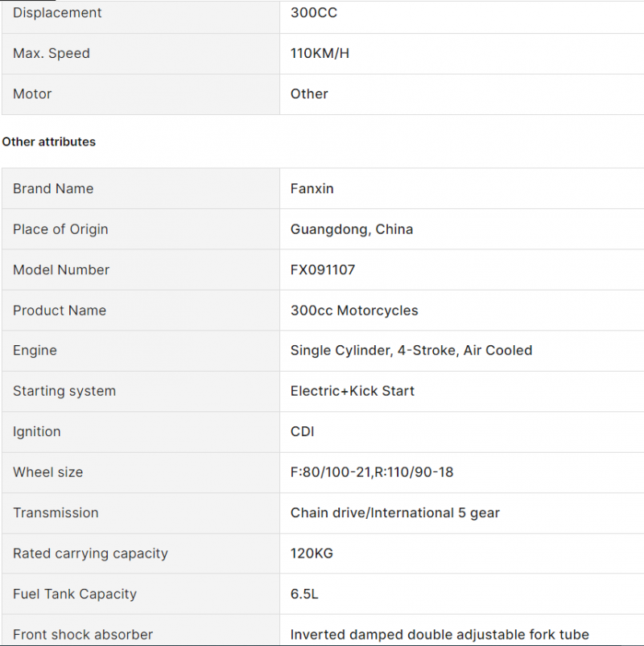Screen dimensions: 644x646
Task: Select the 110KM/H speed value
Action: click(x=320, y=53)
